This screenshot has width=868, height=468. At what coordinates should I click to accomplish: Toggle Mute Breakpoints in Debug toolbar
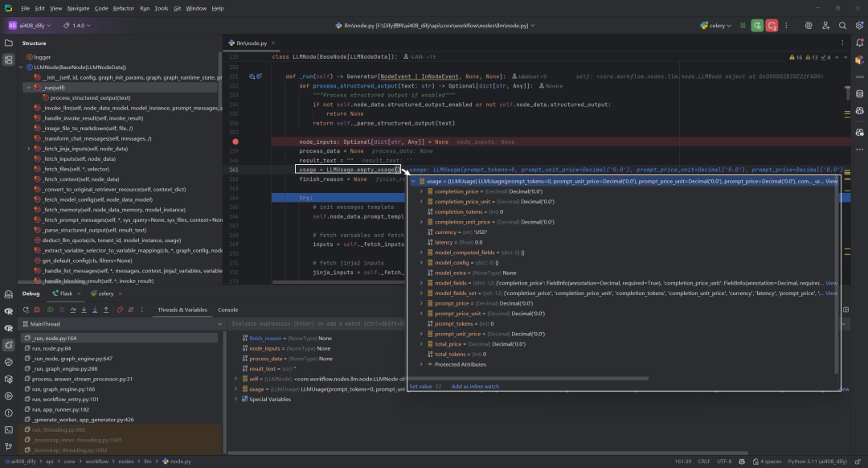[131, 310]
